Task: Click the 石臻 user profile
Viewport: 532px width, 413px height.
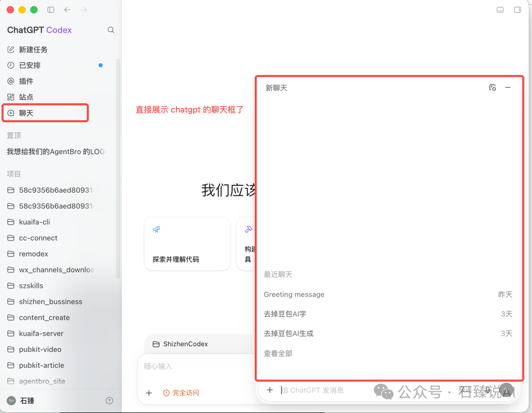Action: point(21,401)
